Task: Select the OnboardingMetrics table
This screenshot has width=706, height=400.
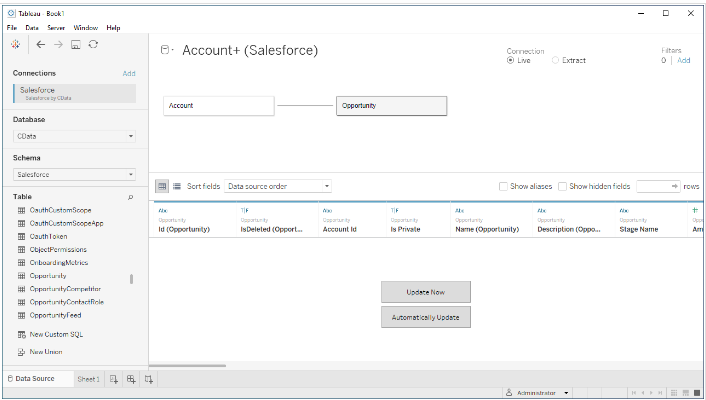Action: pos(59,263)
